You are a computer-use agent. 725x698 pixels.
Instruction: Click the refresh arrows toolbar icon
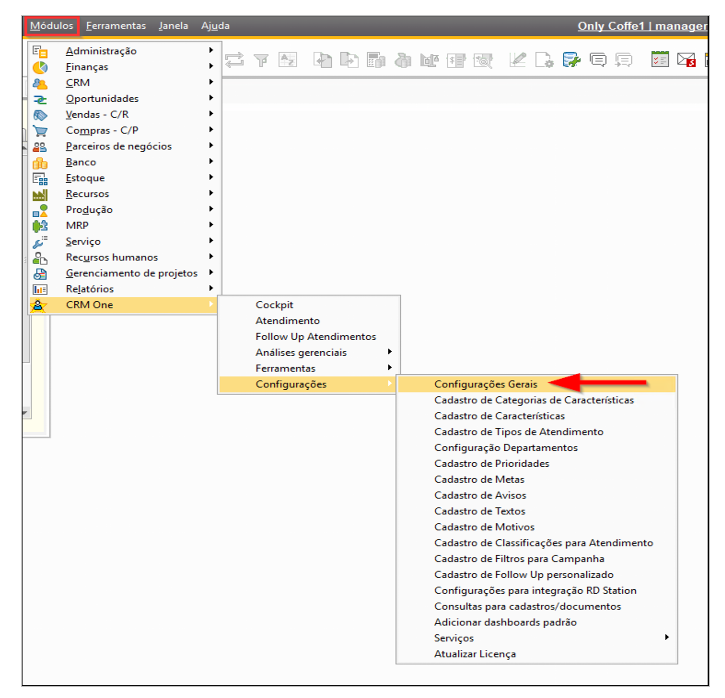[x=234, y=60]
